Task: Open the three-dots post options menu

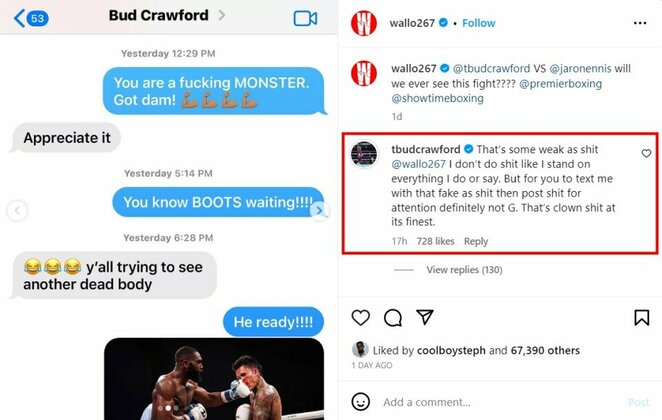Action: point(640,23)
